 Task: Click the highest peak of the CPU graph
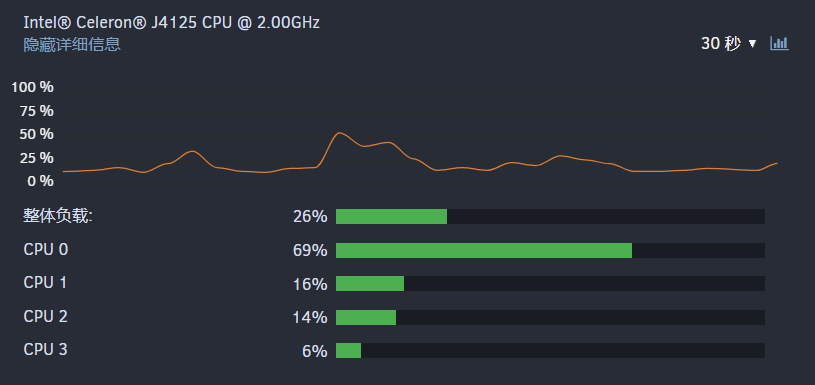pyautogui.click(x=339, y=133)
